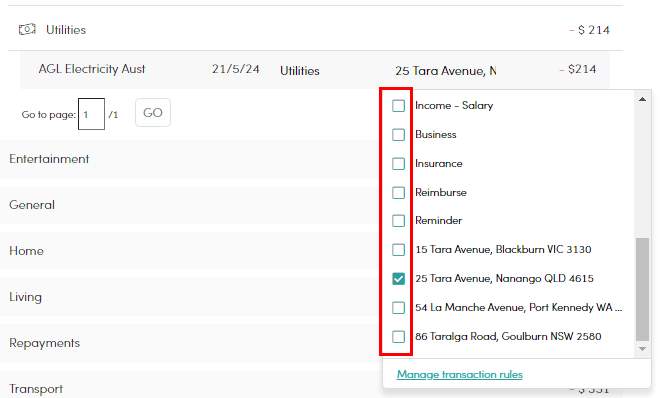This screenshot has height=398, width=661.
Task: Select the Income - Salary label
Action: [x=454, y=105]
